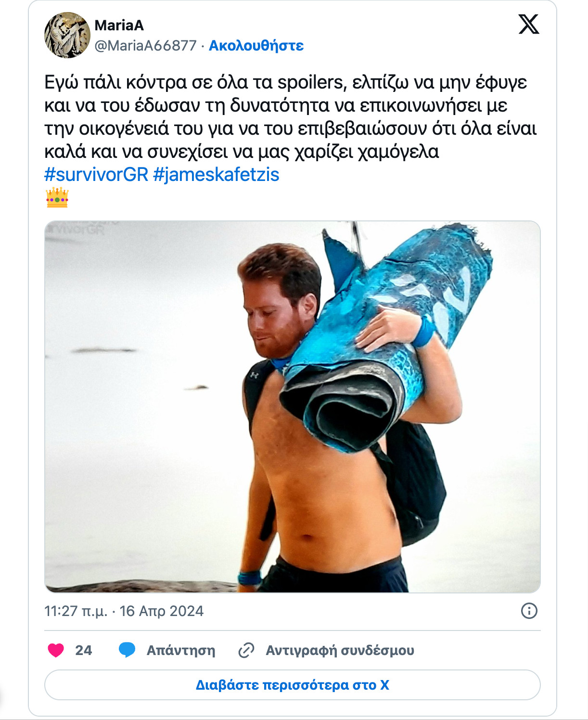Click the 24 likes count
The width and height of the screenshot is (588, 720).
(x=83, y=650)
